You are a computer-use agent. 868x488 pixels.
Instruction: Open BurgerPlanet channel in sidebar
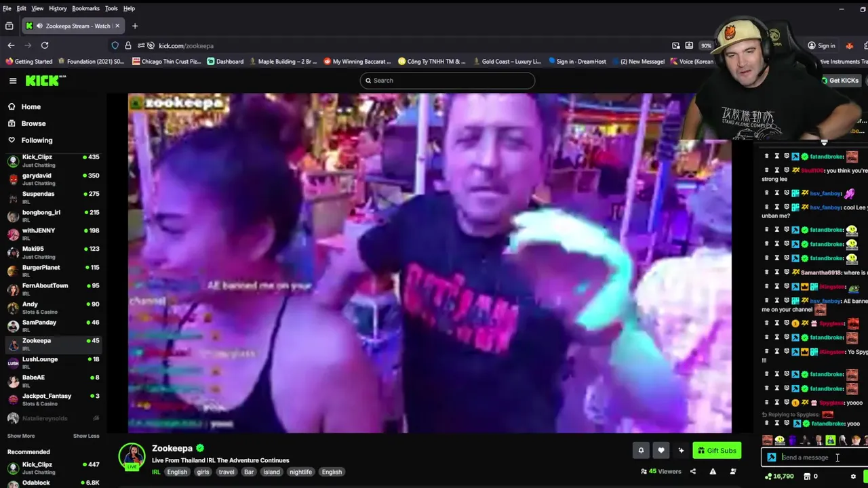53,271
